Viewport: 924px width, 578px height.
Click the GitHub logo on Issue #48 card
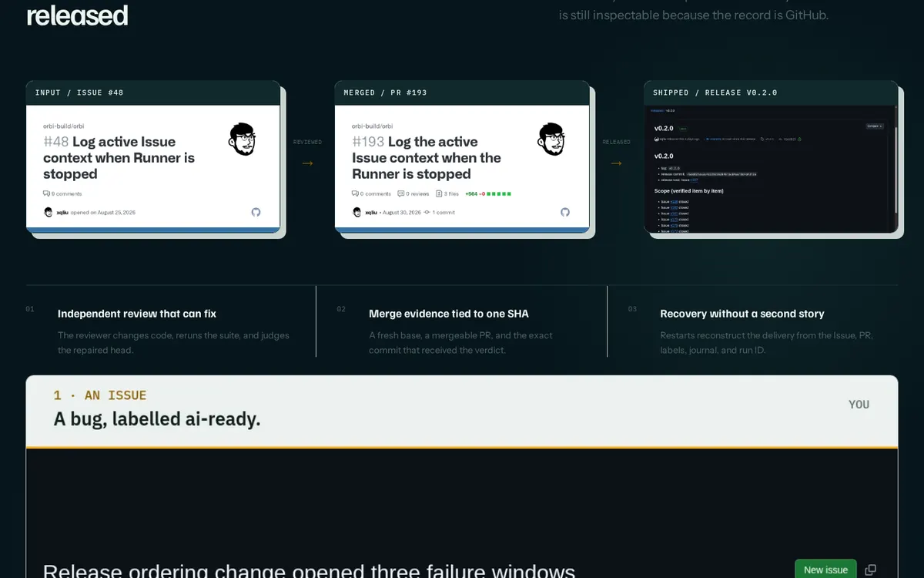click(x=256, y=212)
